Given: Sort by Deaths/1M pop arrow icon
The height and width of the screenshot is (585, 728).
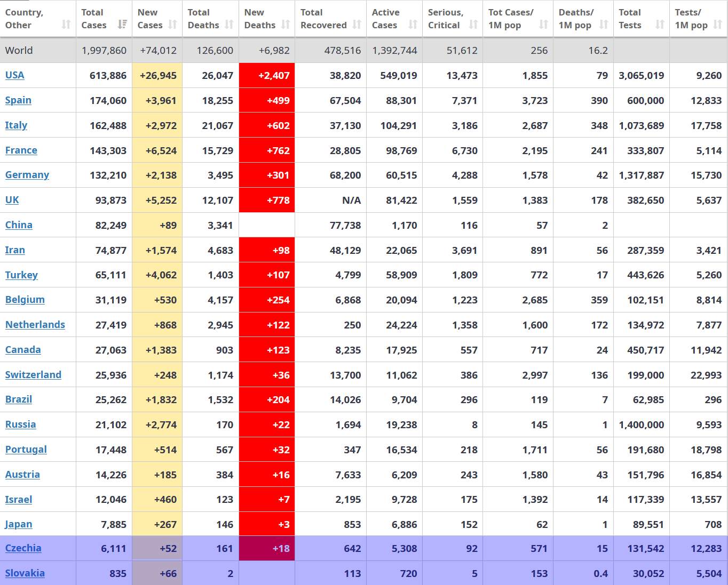Looking at the screenshot, I should 604,25.
